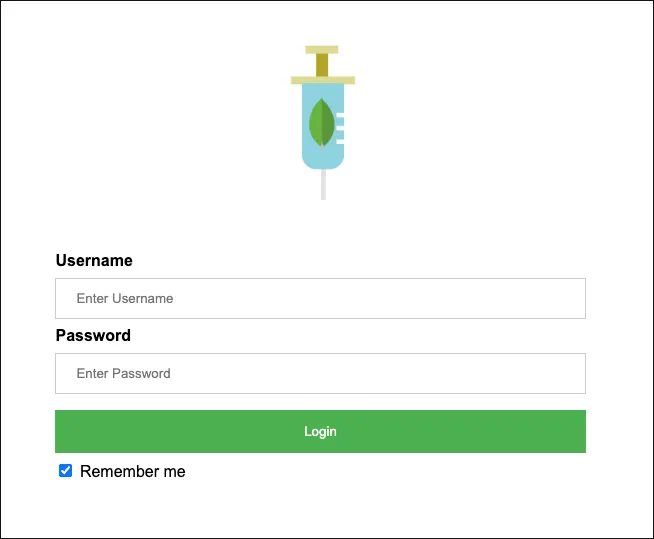Image resolution: width=654 pixels, height=539 pixels.
Task: Click the rounded bottom of the blue barrel
Action: 323,161
